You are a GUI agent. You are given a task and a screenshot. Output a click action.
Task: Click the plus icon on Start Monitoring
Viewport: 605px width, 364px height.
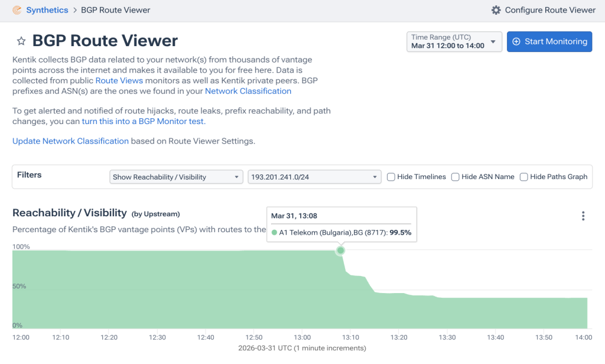click(x=516, y=42)
